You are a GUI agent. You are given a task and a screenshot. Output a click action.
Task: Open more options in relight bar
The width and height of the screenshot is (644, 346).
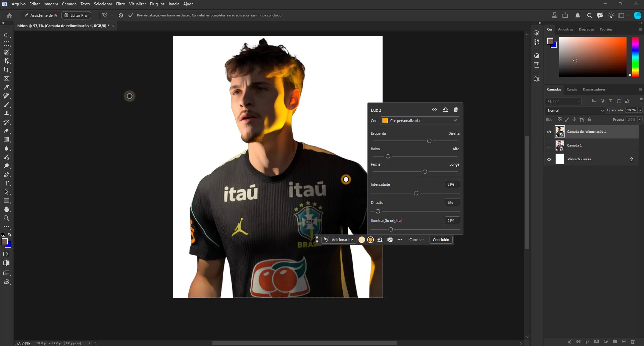click(400, 240)
